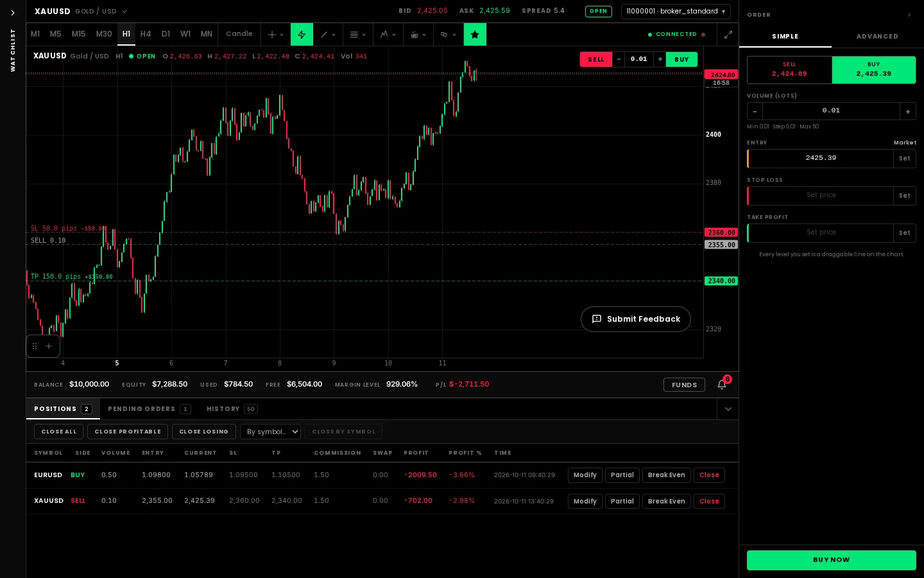Open the crosshair cursor tool dropdown
Screen dimensions: 924x578
pos(276,35)
